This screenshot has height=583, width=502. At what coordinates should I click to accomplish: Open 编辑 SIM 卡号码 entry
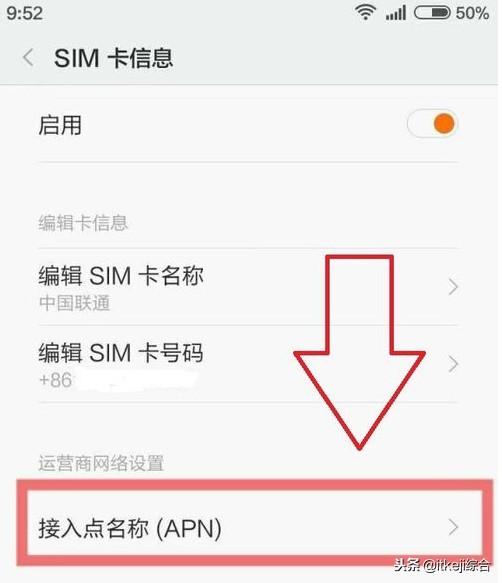pyautogui.click(x=248, y=364)
